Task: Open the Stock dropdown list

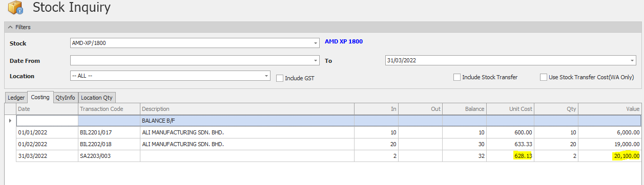Action: point(316,43)
